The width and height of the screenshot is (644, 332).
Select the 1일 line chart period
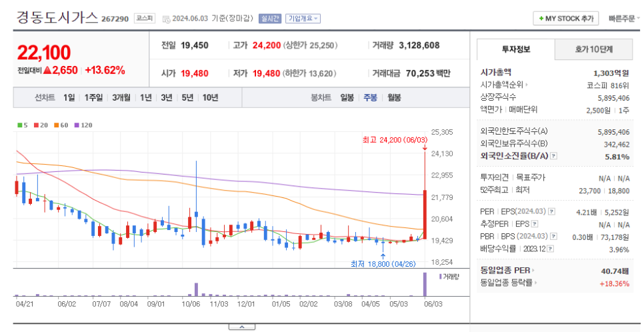point(69,98)
